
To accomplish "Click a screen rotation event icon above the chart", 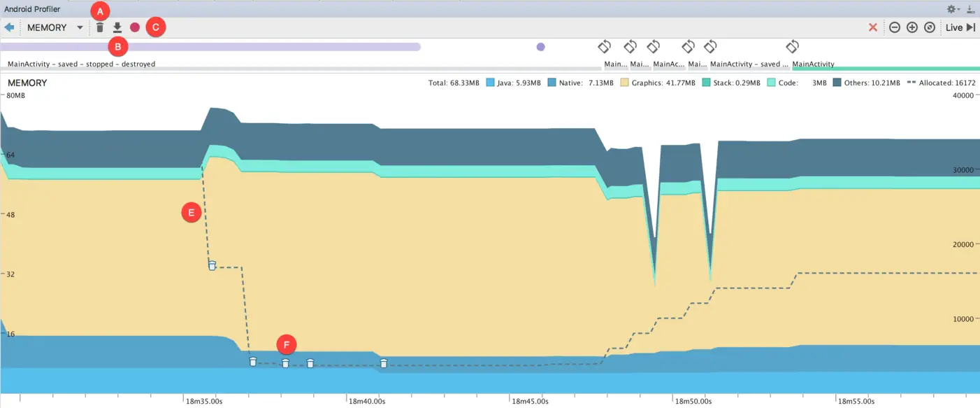I will pos(605,46).
